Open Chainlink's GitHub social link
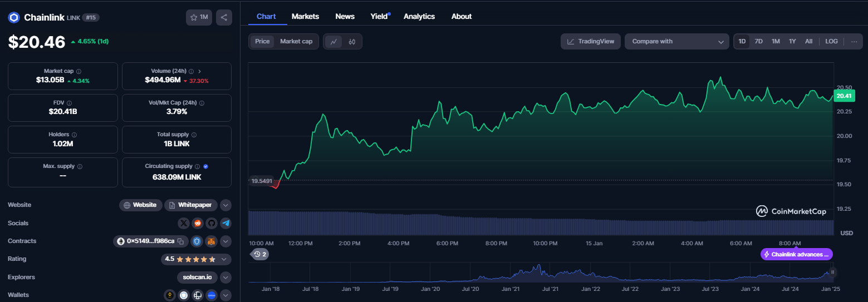The height and width of the screenshot is (302, 868). click(212, 223)
